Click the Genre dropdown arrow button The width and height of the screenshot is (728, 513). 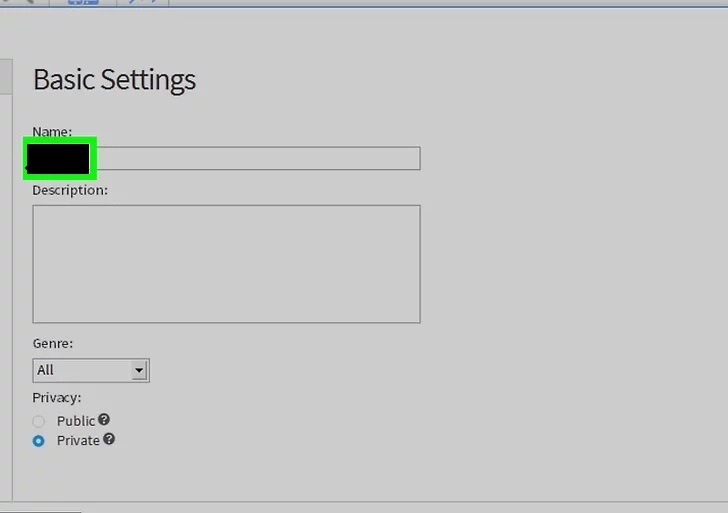139,370
